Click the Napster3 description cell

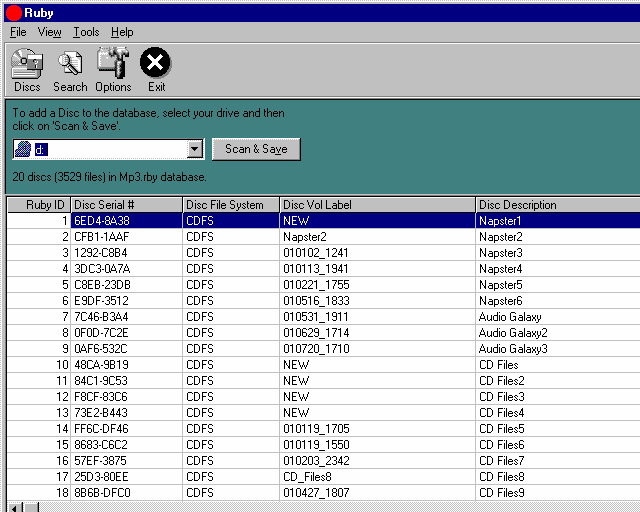[x=558, y=253]
